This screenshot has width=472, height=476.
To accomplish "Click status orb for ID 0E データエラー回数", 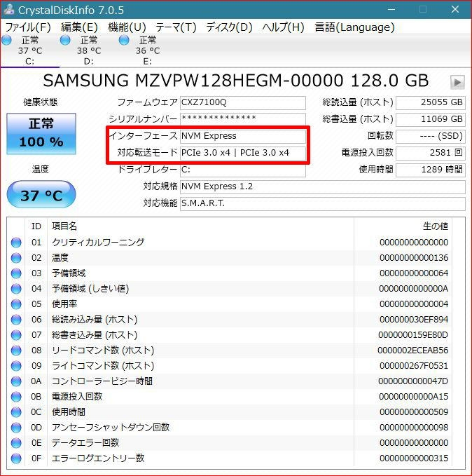I will coord(16,442).
